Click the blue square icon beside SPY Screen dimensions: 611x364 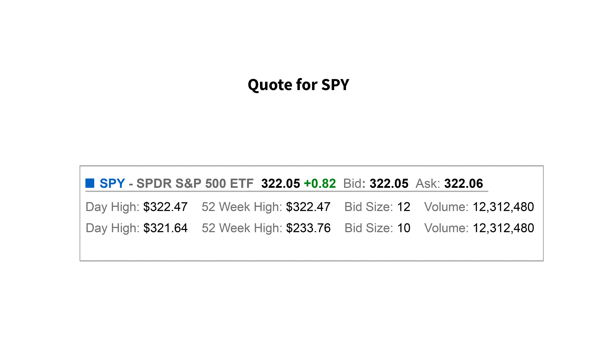coord(90,183)
